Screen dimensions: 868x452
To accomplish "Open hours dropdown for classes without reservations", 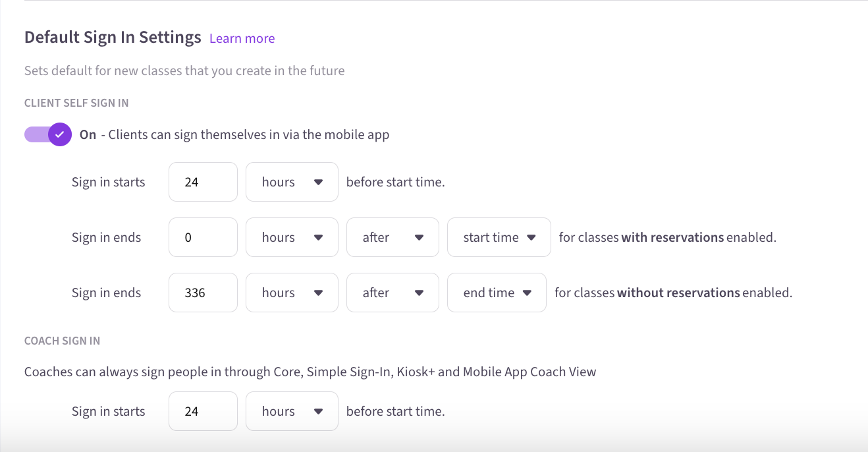I will [x=292, y=293].
